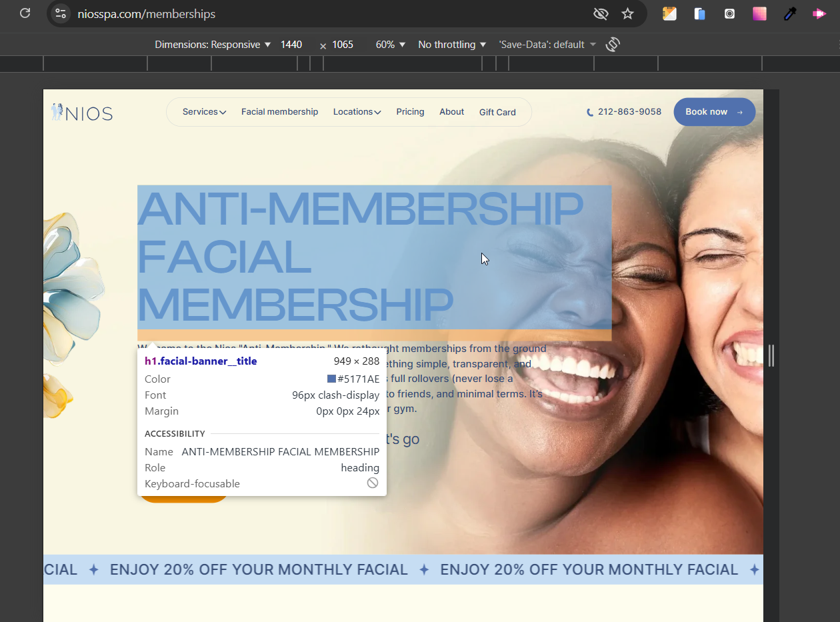Rotate the device viewport orientation
Screen dimensions: 840x622
point(613,45)
